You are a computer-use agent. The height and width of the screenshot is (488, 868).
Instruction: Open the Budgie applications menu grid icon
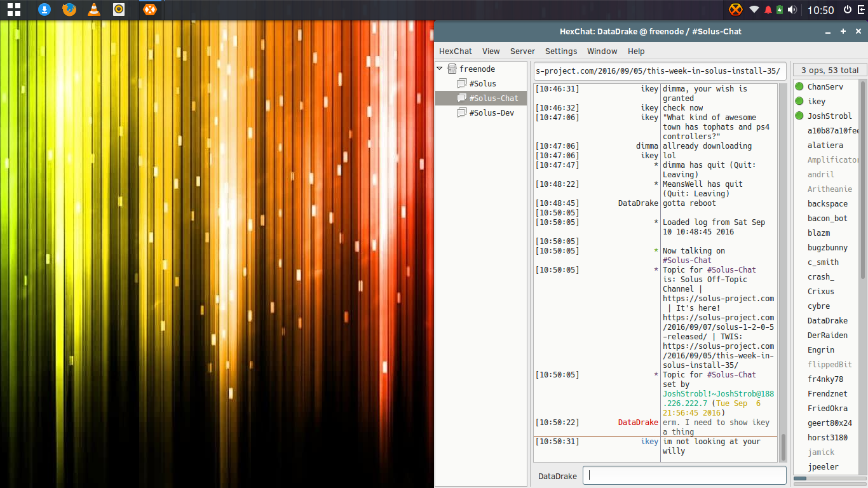pyautogui.click(x=13, y=10)
